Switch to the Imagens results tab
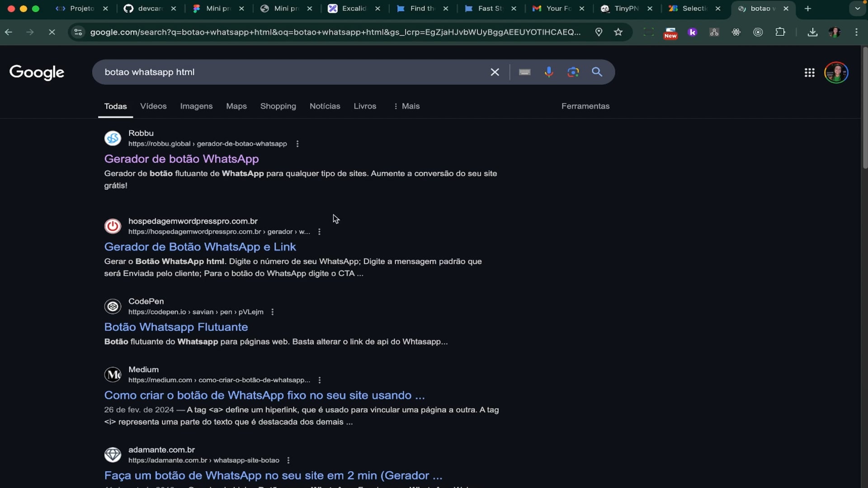Image resolution: width=868 pixels, height=488 pixels. click(196, 106)
